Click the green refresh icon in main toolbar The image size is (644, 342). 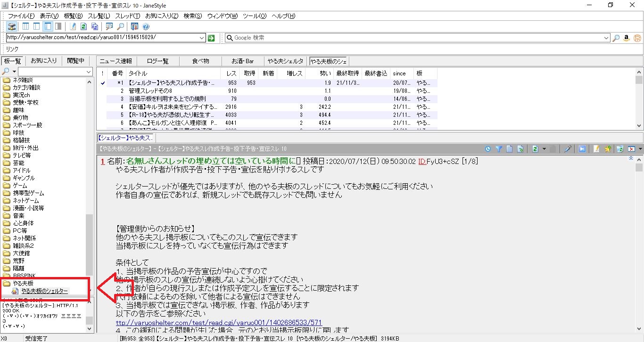(x=83, y=26)
